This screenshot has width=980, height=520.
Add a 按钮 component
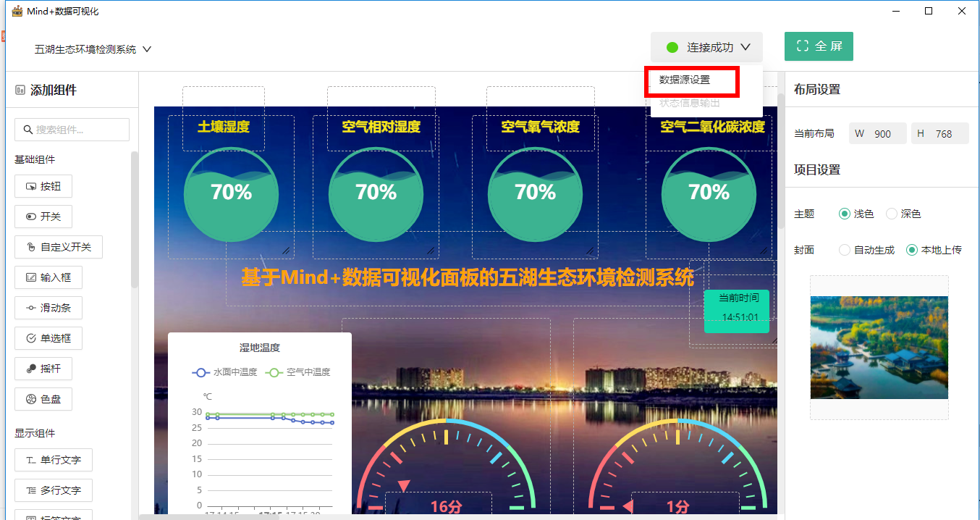[43, 186]
